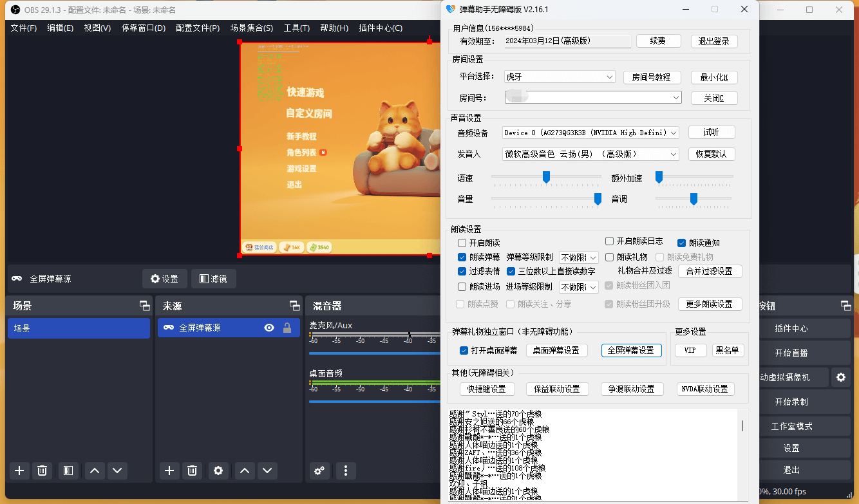Open source properties gear in 来源 panel toolbar
This screenshot has width=859, height=504.
click(x=218, y=471)
